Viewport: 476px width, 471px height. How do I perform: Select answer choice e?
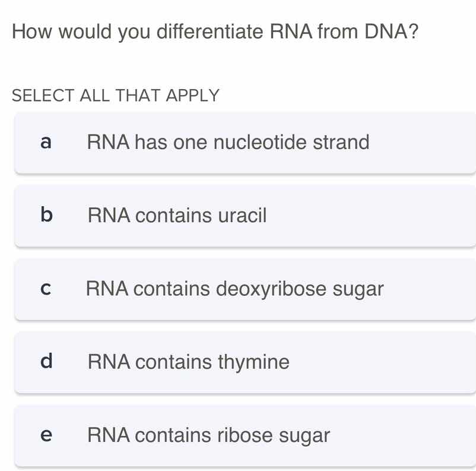point(237,435)
